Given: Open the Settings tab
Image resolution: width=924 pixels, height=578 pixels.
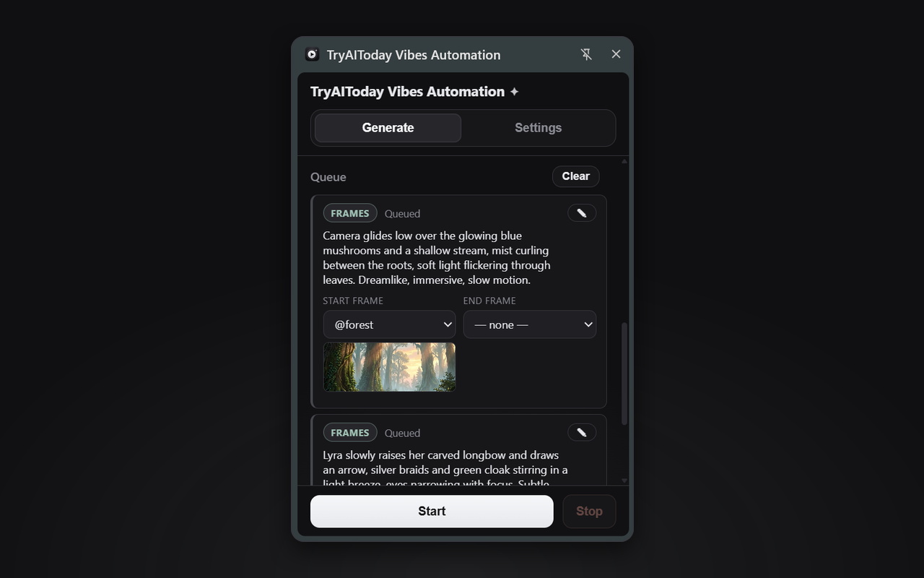Looking at the screenshot, I should point(538,128).
